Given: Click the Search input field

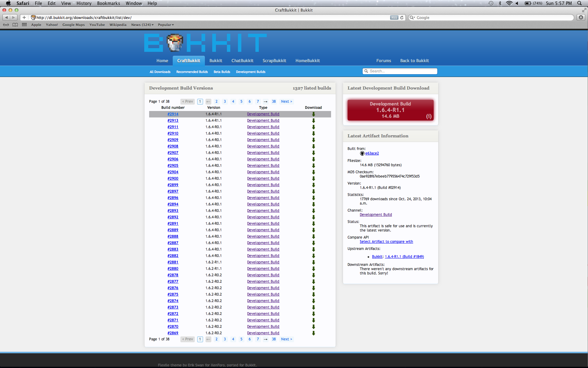Looking at the screenshot, I should [400, 71].
